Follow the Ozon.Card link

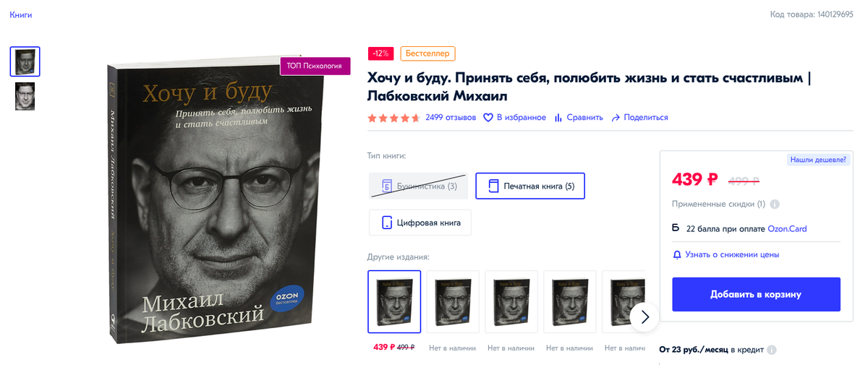[787, 228]
